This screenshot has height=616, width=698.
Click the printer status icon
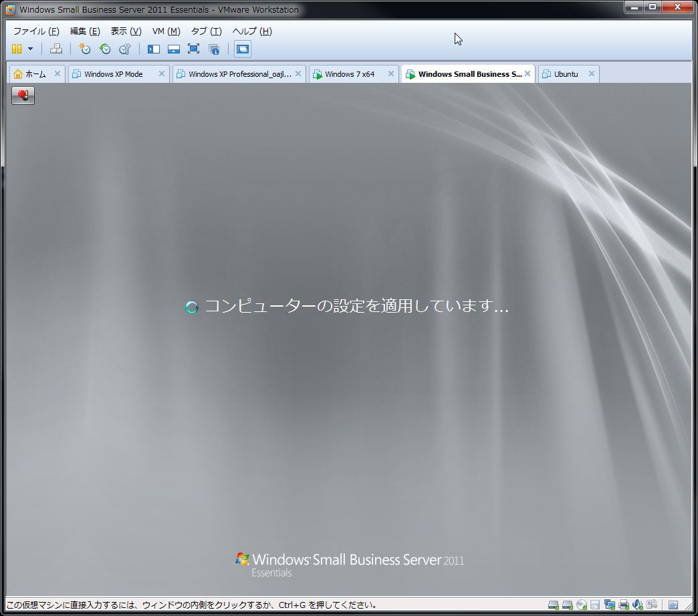pos(624,605)
